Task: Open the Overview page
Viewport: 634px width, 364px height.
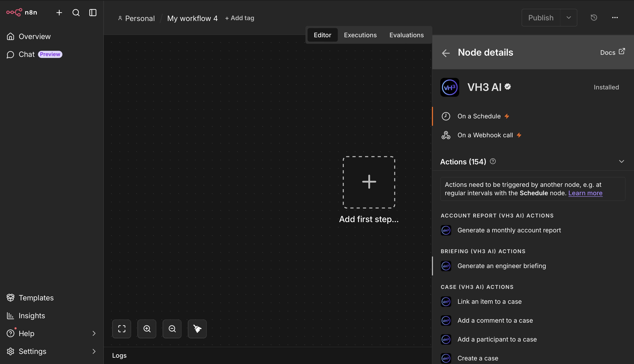Action: pyautogui.click(x=52, y=37)
